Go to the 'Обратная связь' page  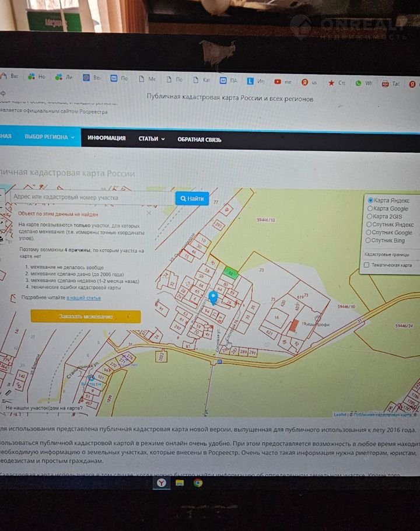coord(199,139)
